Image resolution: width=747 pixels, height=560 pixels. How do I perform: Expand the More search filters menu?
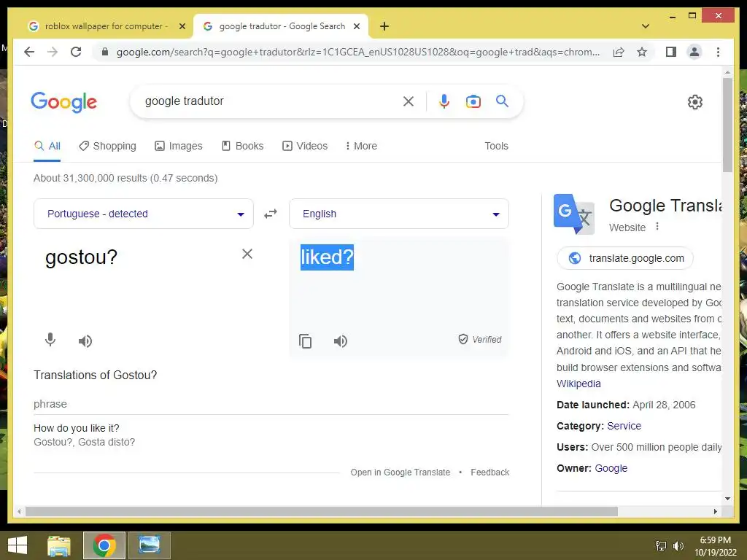(361, 146)
